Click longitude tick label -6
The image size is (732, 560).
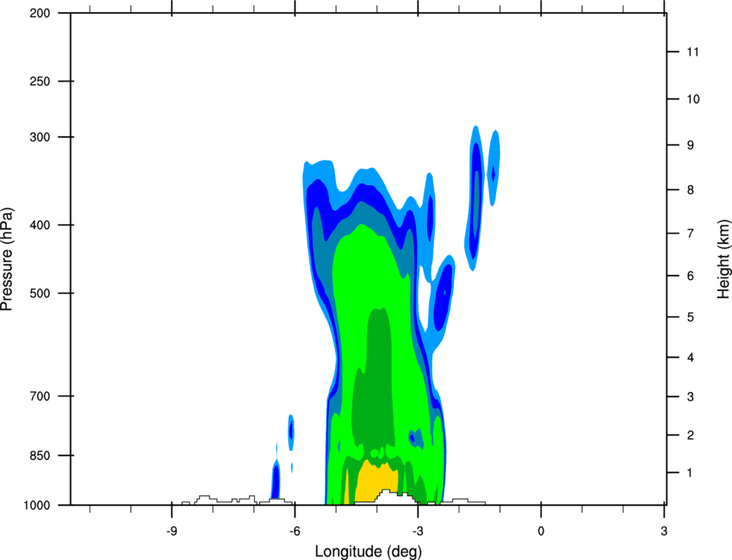tap(295, 532)
